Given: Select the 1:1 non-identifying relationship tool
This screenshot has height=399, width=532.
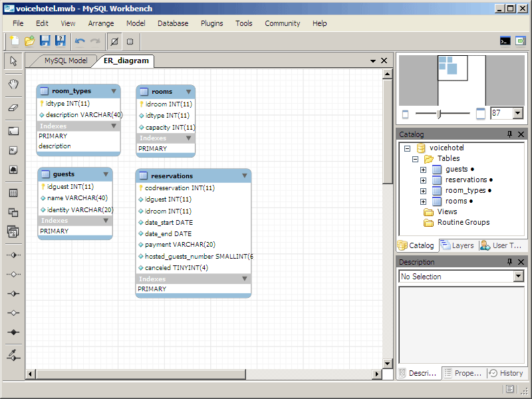Looking at the screenshot, I should [x=13, y=255].
